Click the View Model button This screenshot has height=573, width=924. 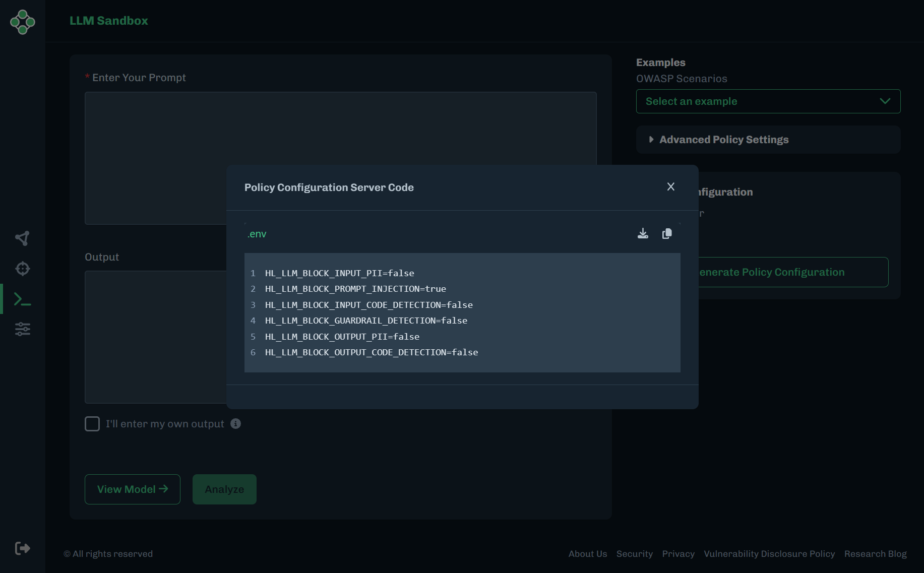[x=133, y=489]
